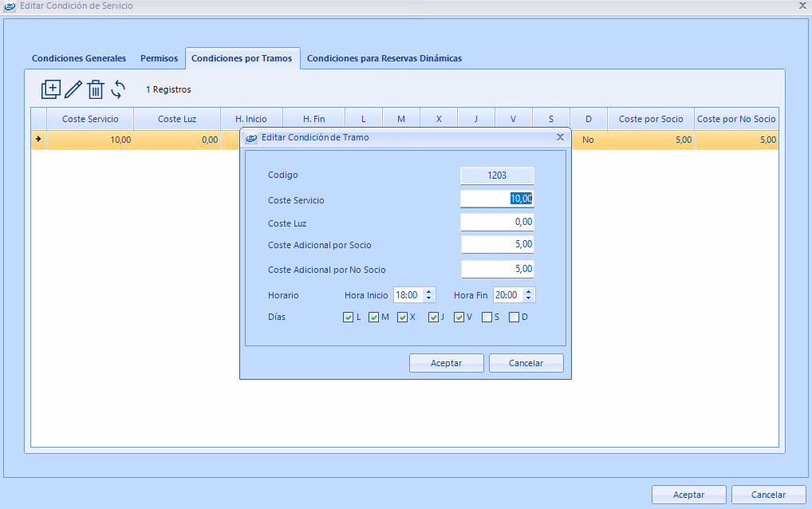The height and width of the screenshot is (509, 812).
Task: Open Condiciones para Reservas Dinámicas tab
Action: (384, 58)
